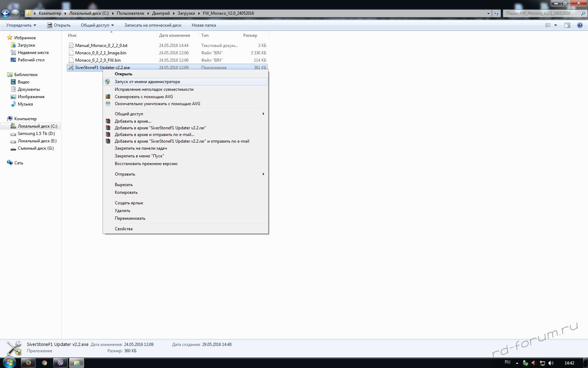Open the "Общий доступ" toolbar dropdown
This screenshot has width=588, height=368.
pos(97,25)
